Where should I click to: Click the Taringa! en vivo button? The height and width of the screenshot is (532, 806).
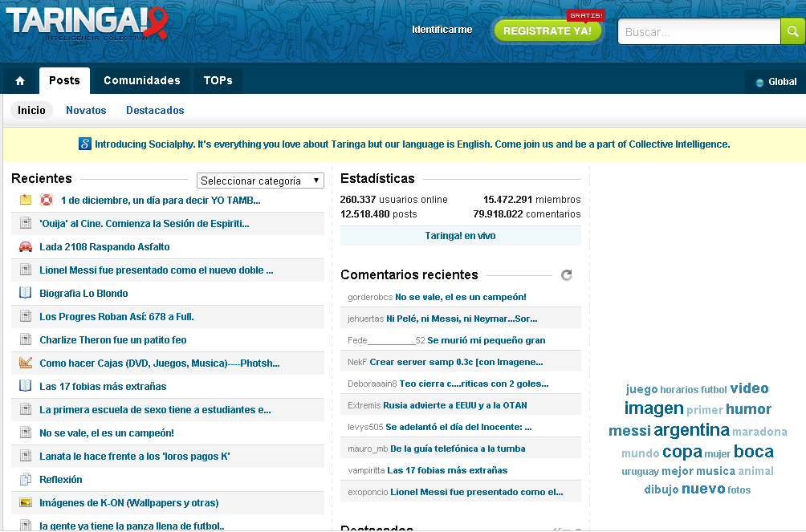(460, 236)
